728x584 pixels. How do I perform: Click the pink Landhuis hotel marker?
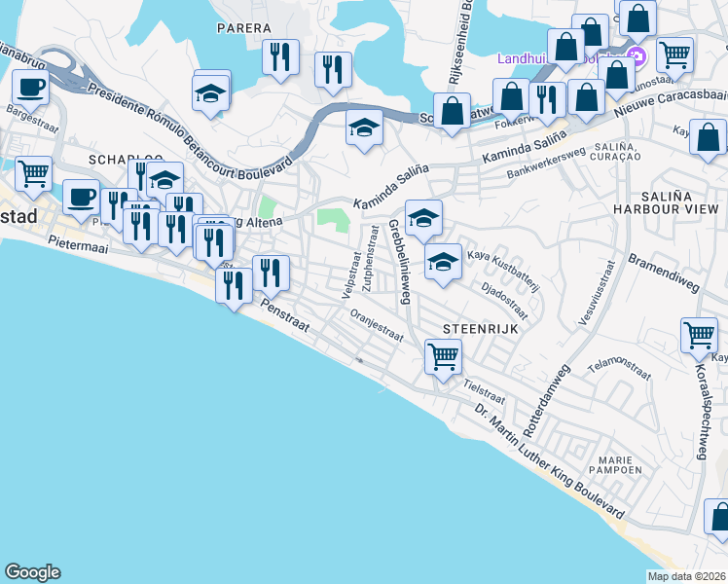pyautogui.click(x=637, y=57)
